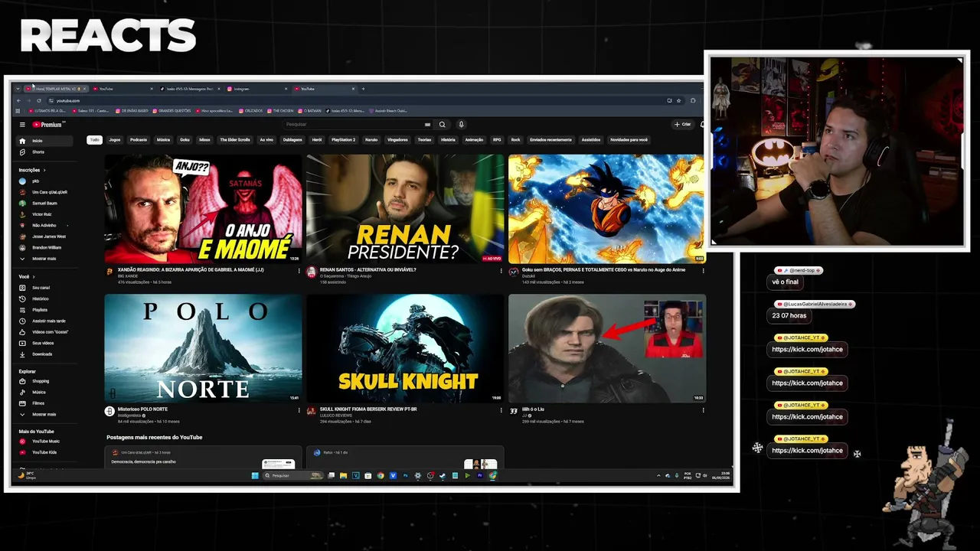Show hidden icons in the Windows system tray
This screenshot has height=551, width=980.
tap(658, 475)
